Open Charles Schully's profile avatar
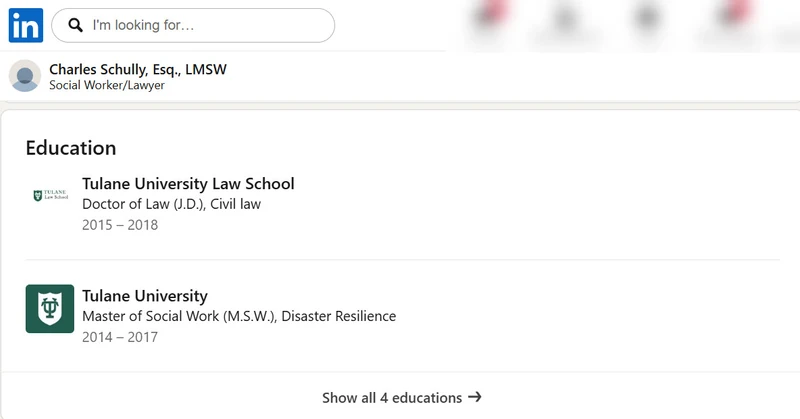 25,76
